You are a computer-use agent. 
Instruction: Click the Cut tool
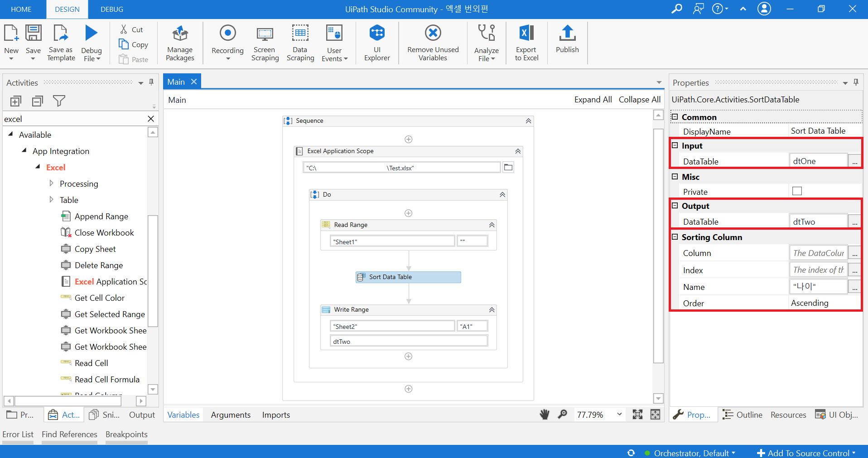(132, 29)
